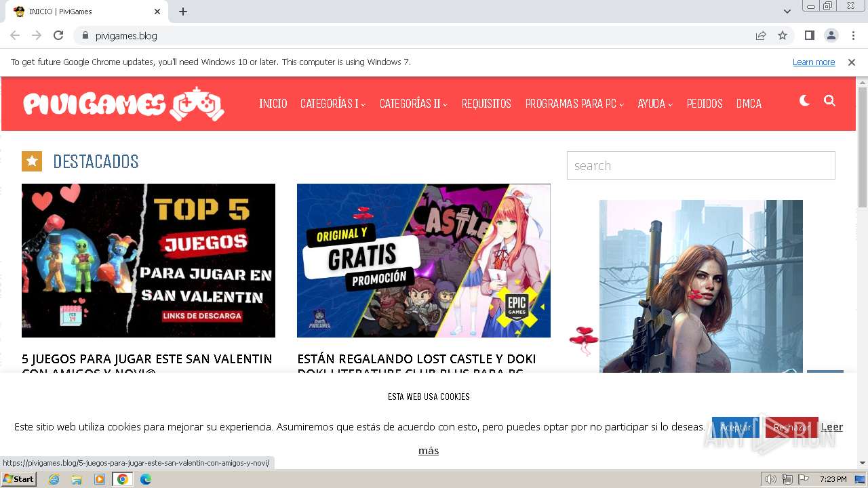The height and width of the screenshot is (488, 868).
Task: Open the 5 Juegos Para Jugar Este San Valentin title
Action: [147, 362]
